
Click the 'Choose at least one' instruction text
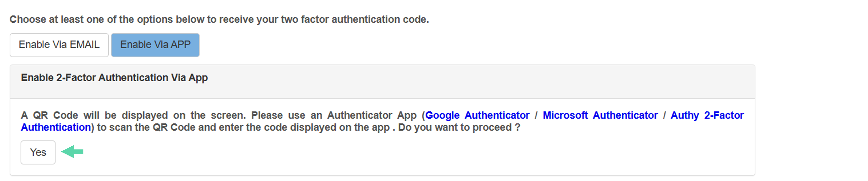[219, 20]
